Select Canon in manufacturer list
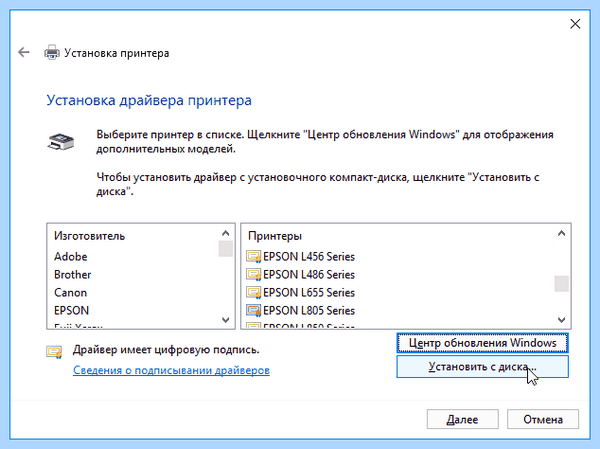This screenshot has height=449, width=600. click(70, 292)
